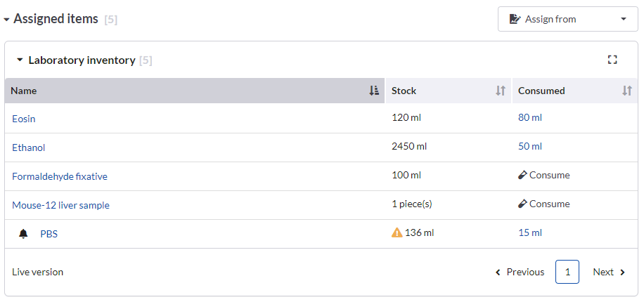The height and width of the screenshot is (302, 644).
Task: Consume Formaldehyde fixative stock
Action: click(544, 176)
